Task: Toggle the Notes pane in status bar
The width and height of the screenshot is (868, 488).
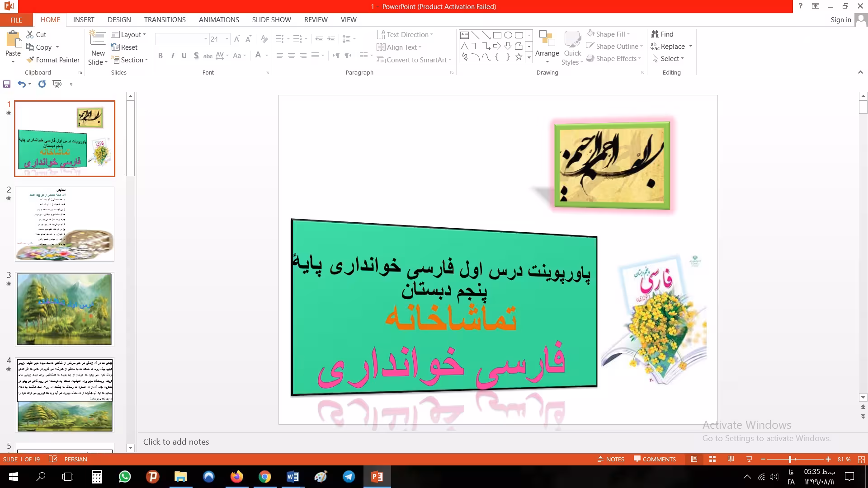Action: (x=611, y=459)
